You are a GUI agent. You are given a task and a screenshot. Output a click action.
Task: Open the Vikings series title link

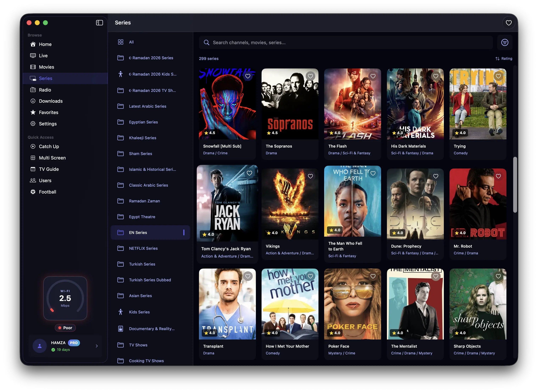click(273, 246)
